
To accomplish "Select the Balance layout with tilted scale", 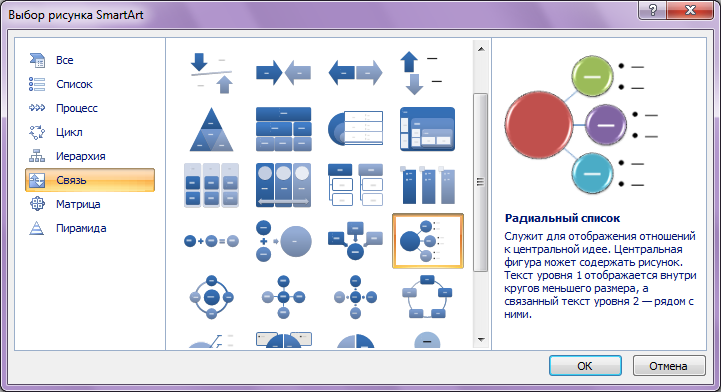I will 212,73.
